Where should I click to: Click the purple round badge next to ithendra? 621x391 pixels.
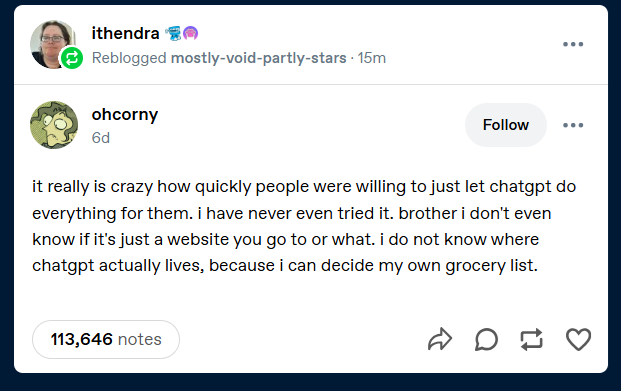[190, 33]
